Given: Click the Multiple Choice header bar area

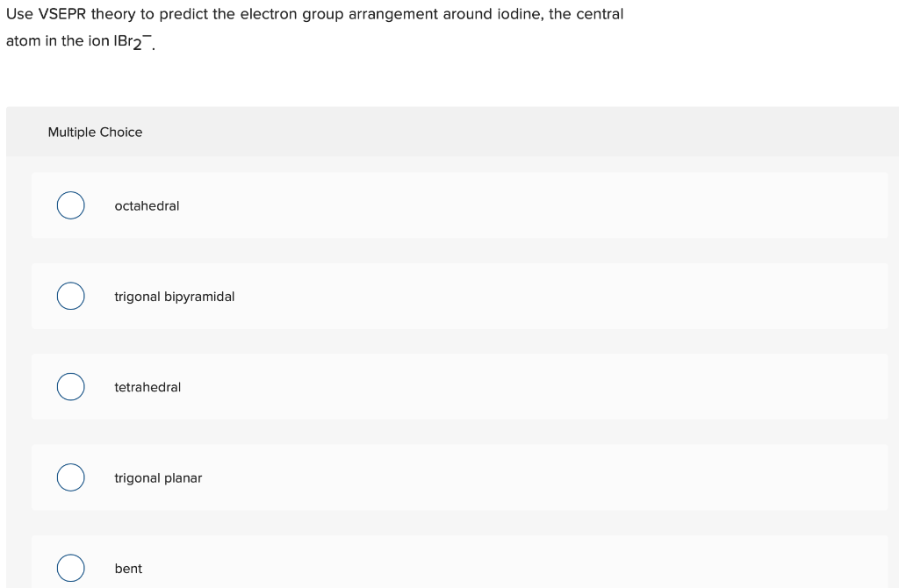Looking at the screenshot, I should (439, 132).
